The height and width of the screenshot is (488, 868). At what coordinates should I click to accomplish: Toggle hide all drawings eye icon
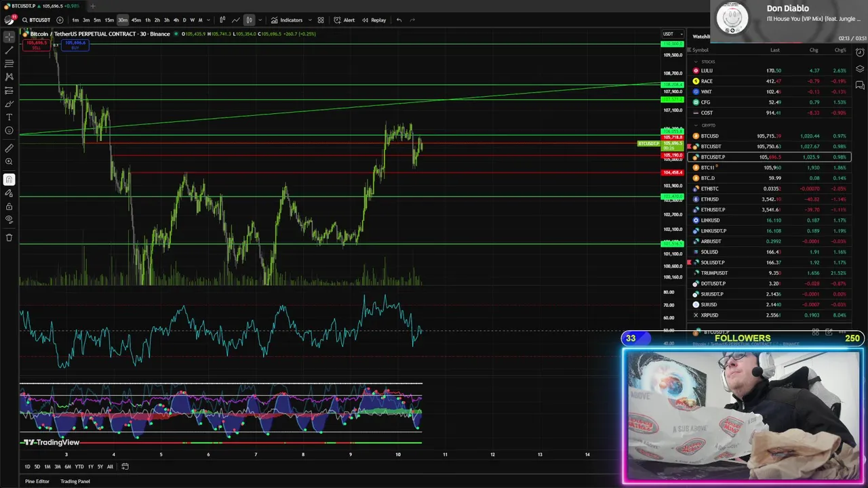[9, 220]
